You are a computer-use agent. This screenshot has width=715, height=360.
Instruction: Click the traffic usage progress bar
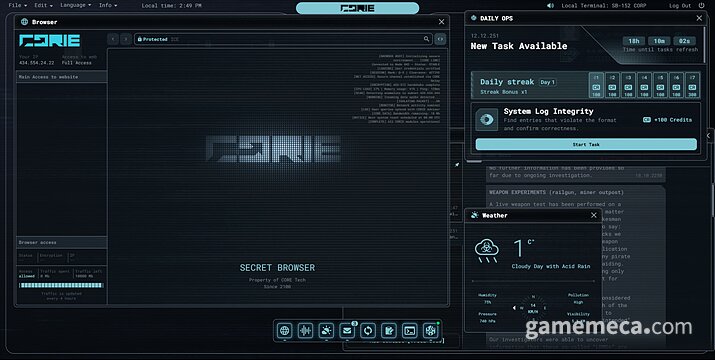coord(61,285)
